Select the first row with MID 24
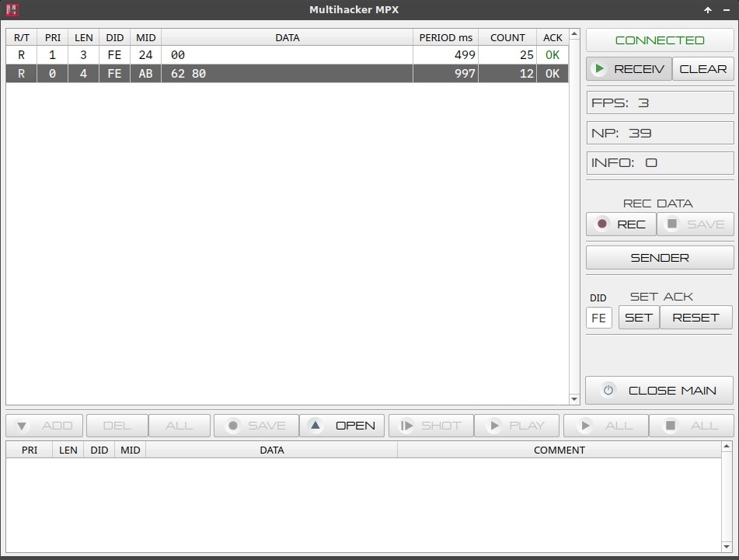The image size is (739, 560). [287, 55]
